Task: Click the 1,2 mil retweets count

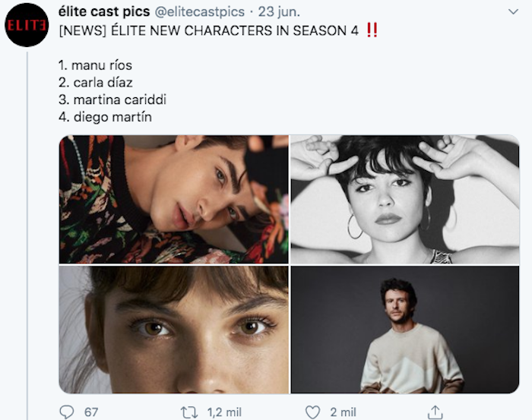Action: click(224, 412)
